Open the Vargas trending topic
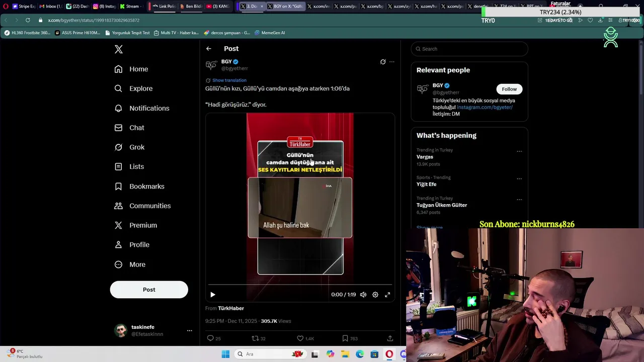Image resolution: width=644 pixels, height=362 pixels. click(x=425, y=157)
